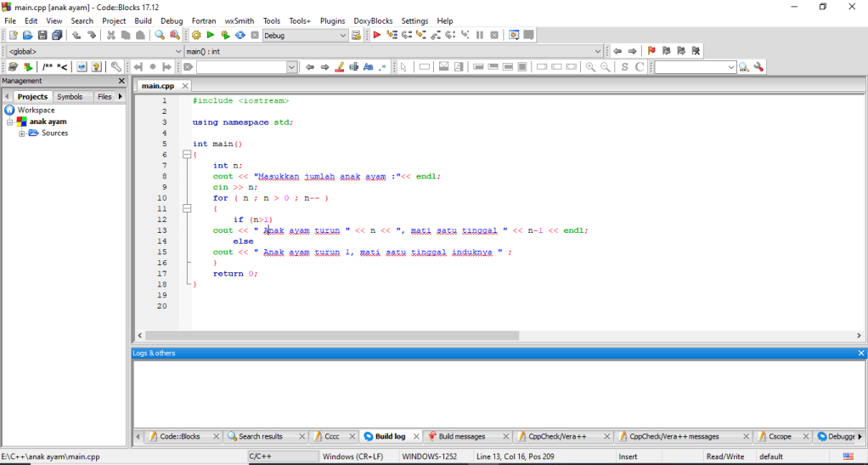868x465 pixels.
Task: Click the Cut scissors icon
Action: coord(110,35)
